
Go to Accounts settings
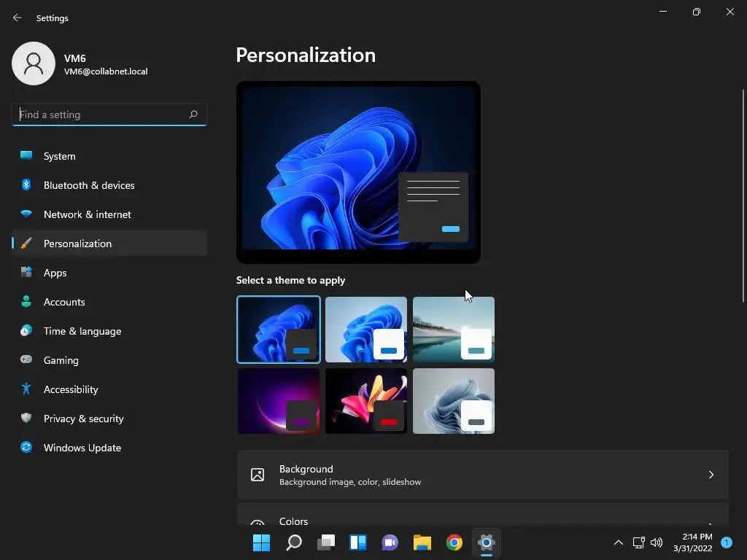[109, 302]
